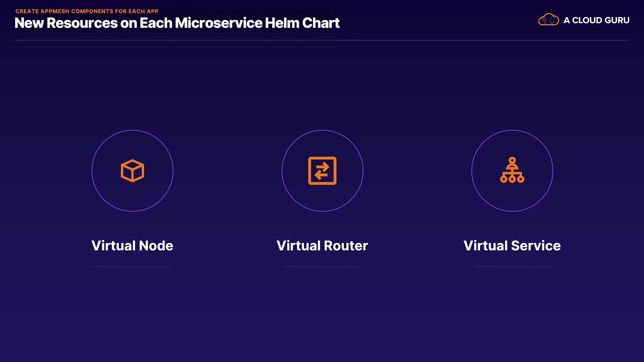The image size is (644, 362).
Task: Click the orange "Create AppMesh Components" subtitle
Action: point(87,11)
